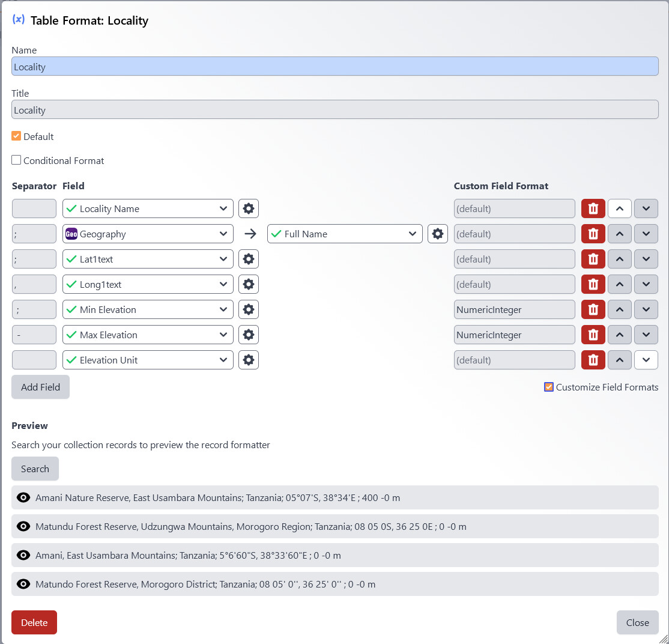
Task: Move Geography row up
Action: point(620,234)
